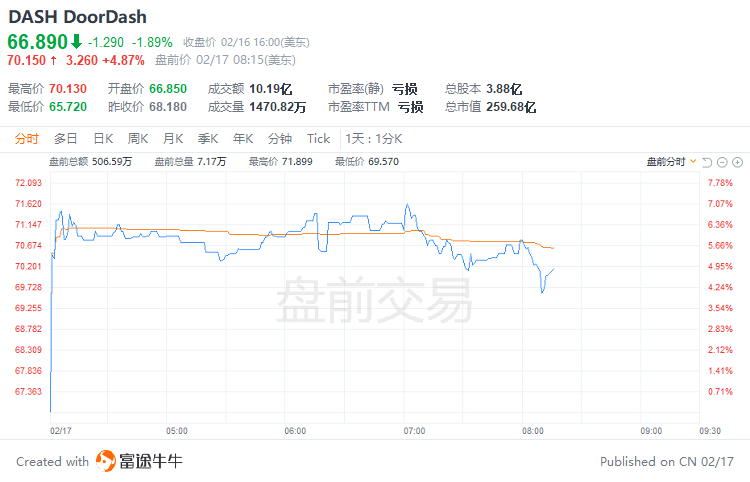Click the 富途牛牛 brand name
Screen dimensions: 750x482
[x=151, y=461]
